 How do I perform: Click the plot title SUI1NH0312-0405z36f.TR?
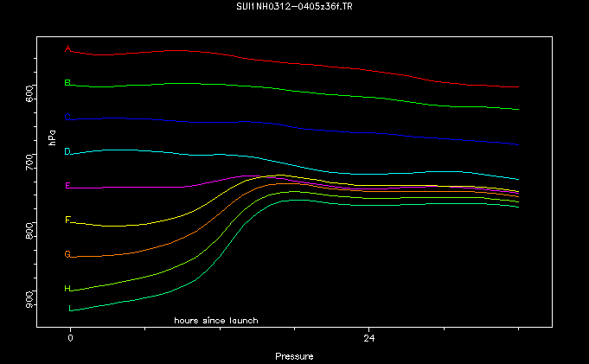coord(294,7)
